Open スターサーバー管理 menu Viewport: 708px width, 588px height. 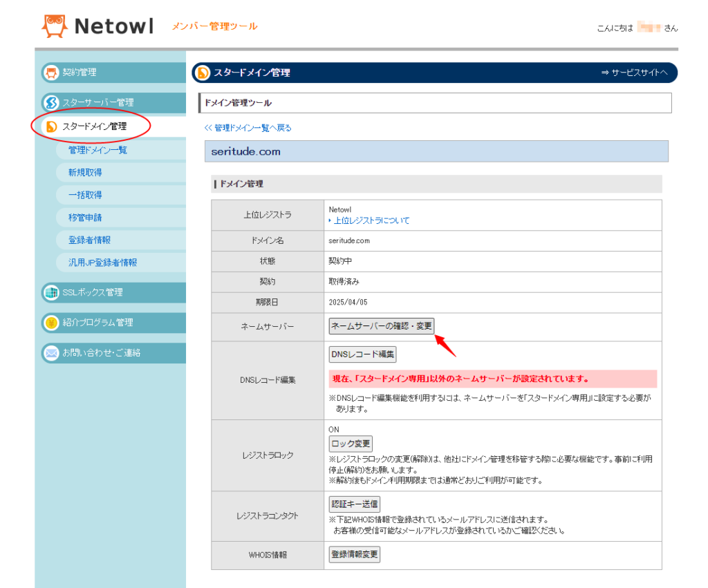(x=113, y=102)
